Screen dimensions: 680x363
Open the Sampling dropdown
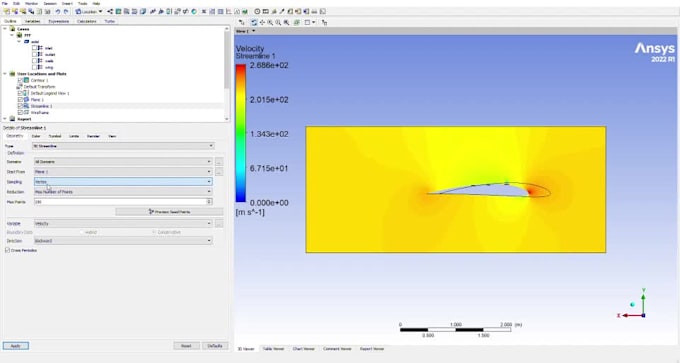pyautogui.click(x=123, y=182)
